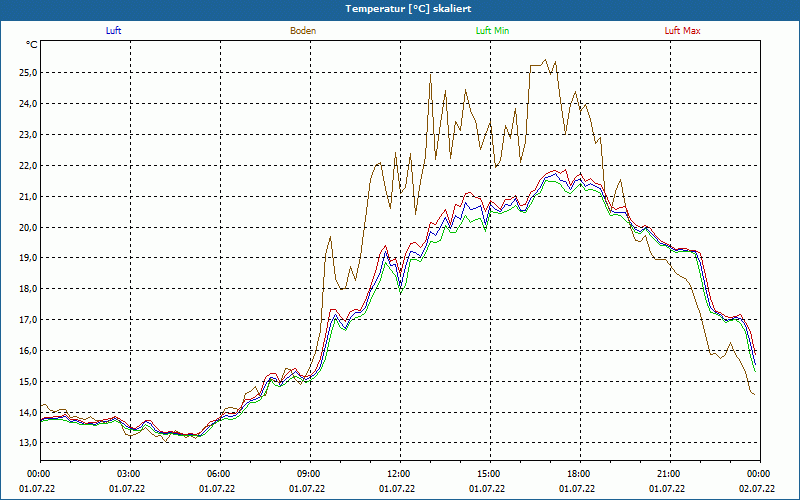This screenshot has width=800, height=500.
Task: Click the 18:00 time label on the x-axis
Action: 580,474
